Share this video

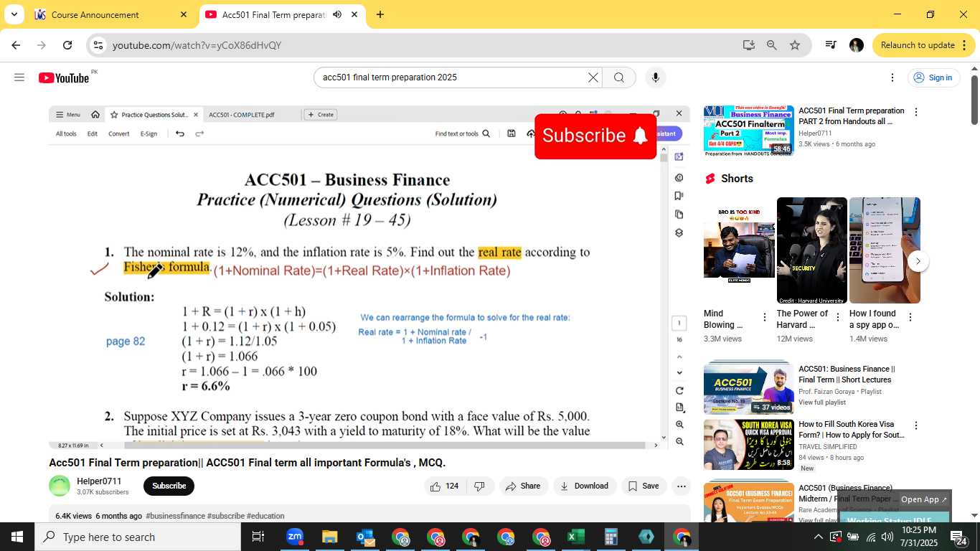pyautogui.click(x=523, y=486)
